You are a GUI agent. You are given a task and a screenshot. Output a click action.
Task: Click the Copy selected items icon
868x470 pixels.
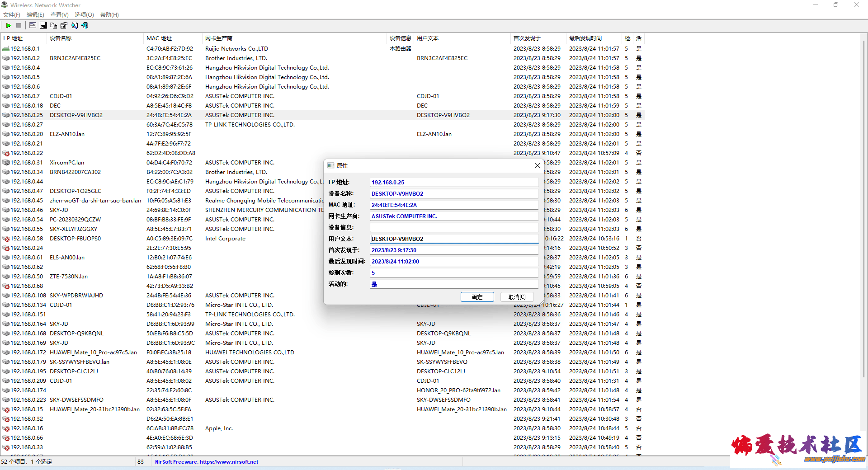(x=54, y=26)
